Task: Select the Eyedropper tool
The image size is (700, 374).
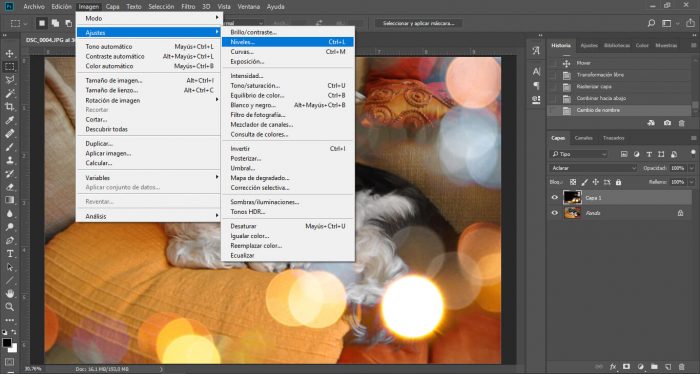Action: coord(9,120)
